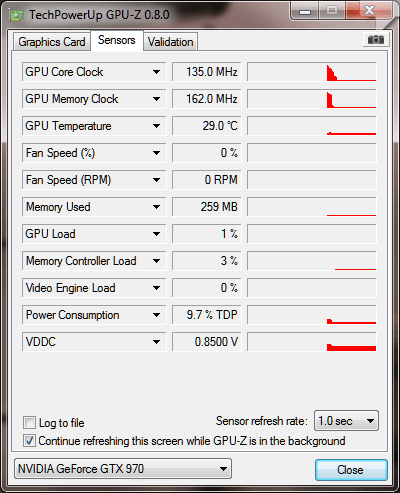This screenshot has height=493, width=400.
Task: Expand the GPU Temperature dropdown arrow
Action: tap(156, 126)
